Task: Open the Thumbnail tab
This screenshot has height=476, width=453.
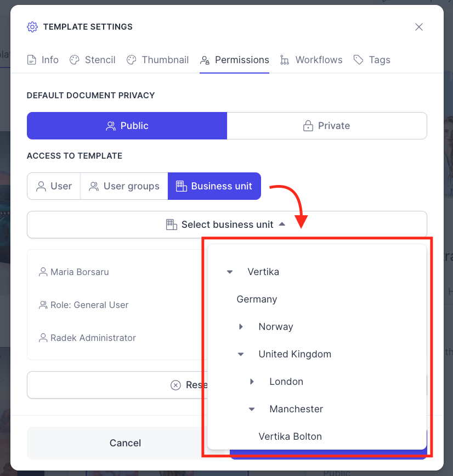Action: point(157,60)
